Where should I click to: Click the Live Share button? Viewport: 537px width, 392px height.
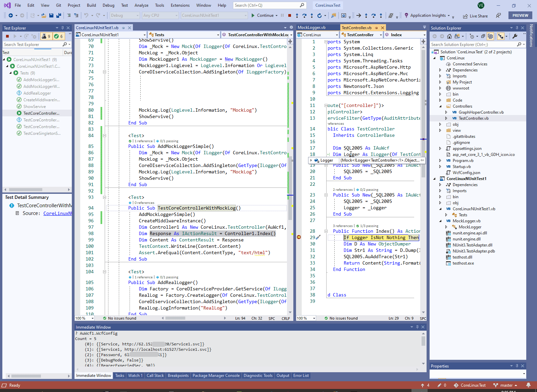coord(475,16)
